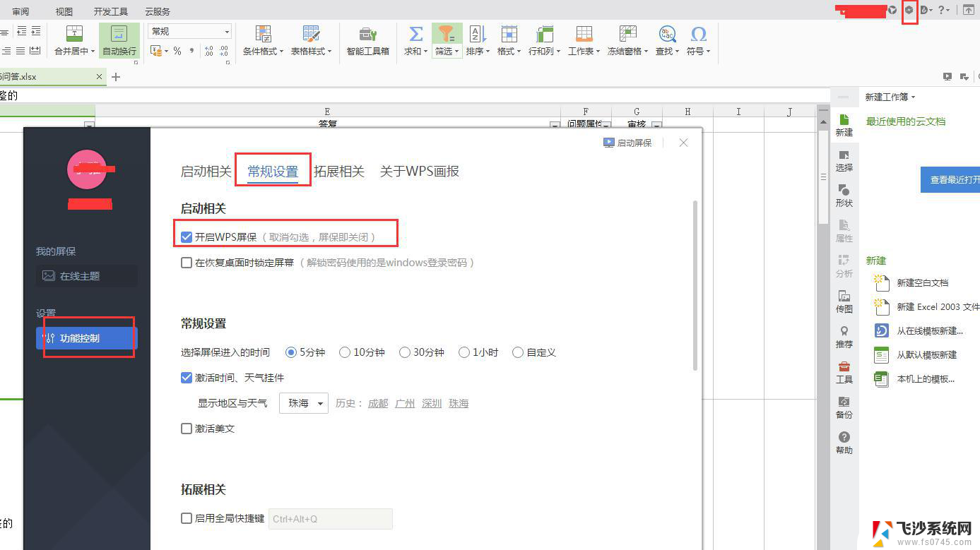Click the increase decimal places icon
The height and width of the screenshot is (550, 980).
click(x=208, y=51)
